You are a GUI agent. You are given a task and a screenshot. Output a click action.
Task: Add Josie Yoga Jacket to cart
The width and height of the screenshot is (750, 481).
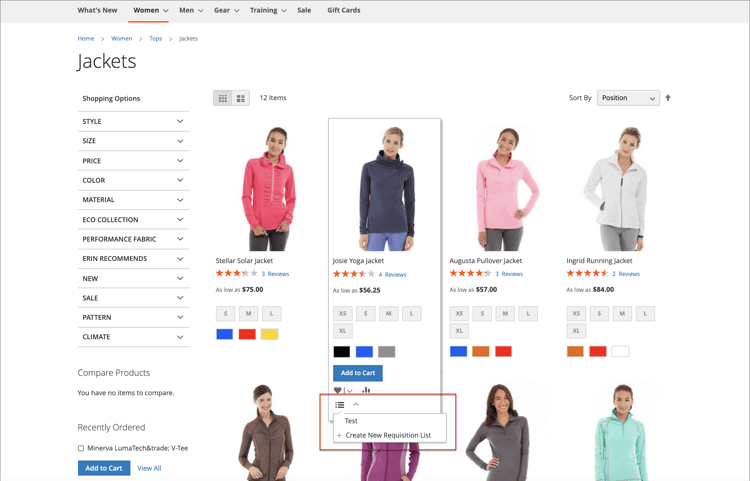[x=358, y=373]
